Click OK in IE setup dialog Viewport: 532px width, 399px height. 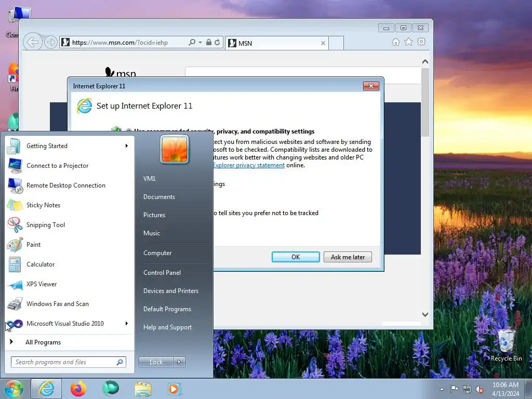point(296,257)
